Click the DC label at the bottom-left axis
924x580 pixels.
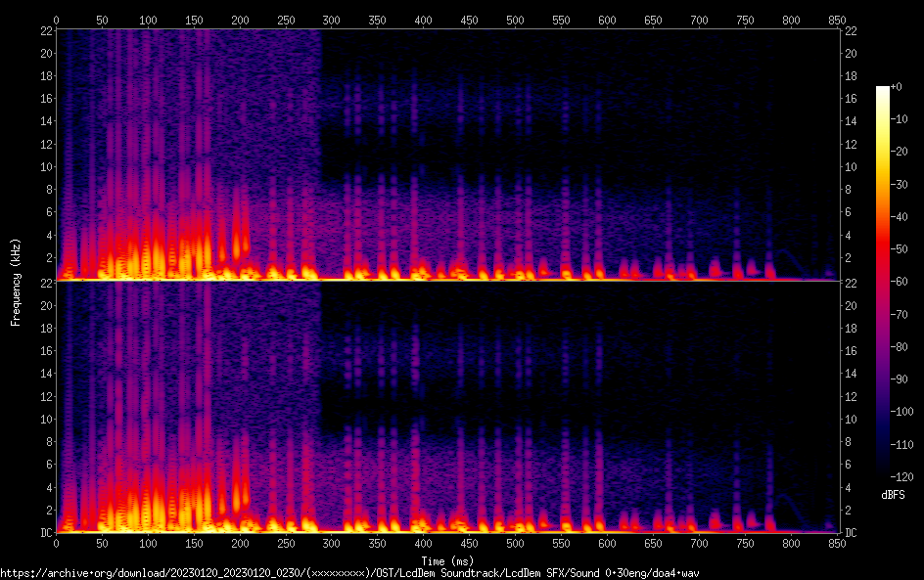click(x=43, y=533)
